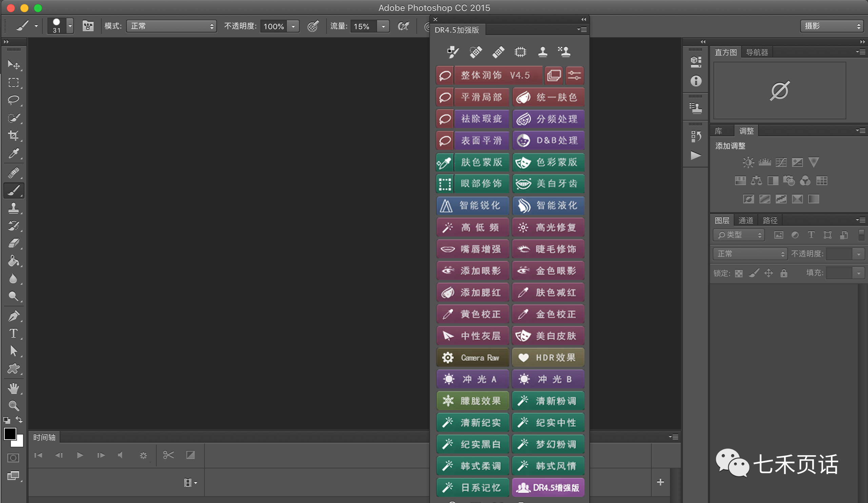Toggle lock all padlock
Screen dimensions: 868x503
click(784, 273)
